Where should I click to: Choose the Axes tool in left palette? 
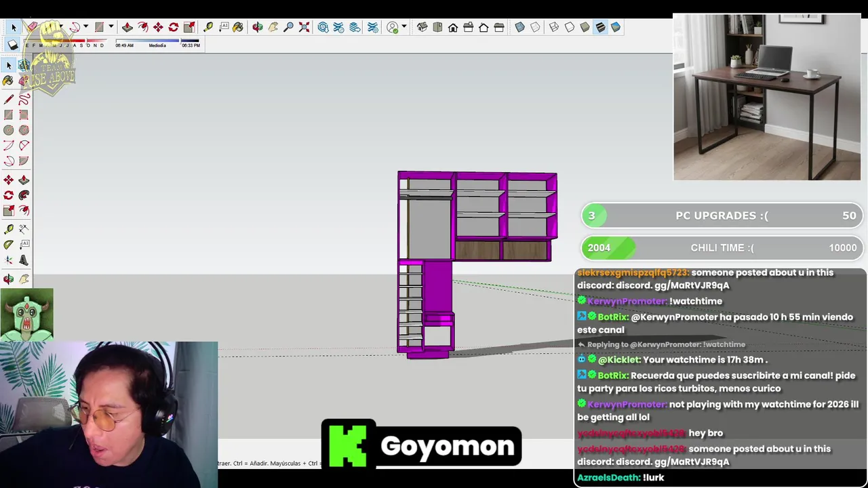[9, 260]
